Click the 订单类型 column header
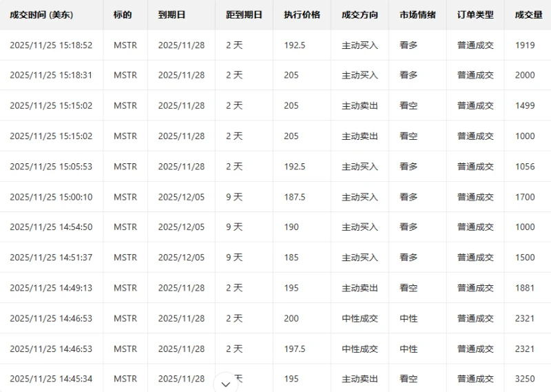This screenshot has width=551, height=392. [475, 14]
